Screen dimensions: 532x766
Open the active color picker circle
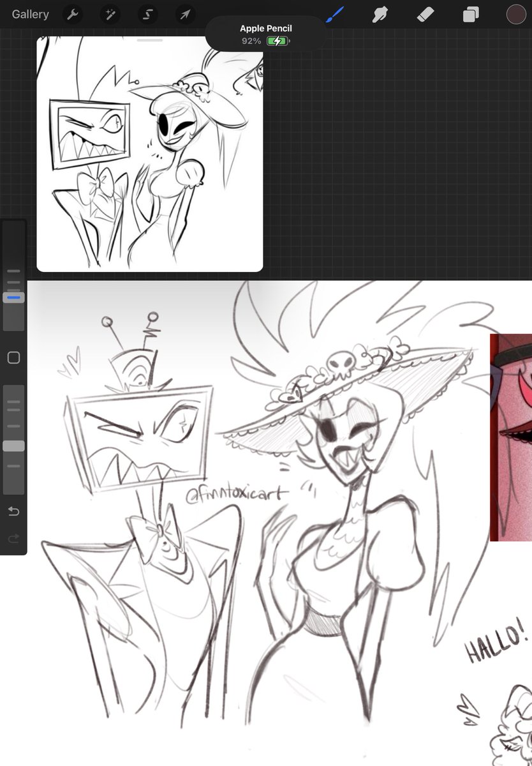point(515,14)
